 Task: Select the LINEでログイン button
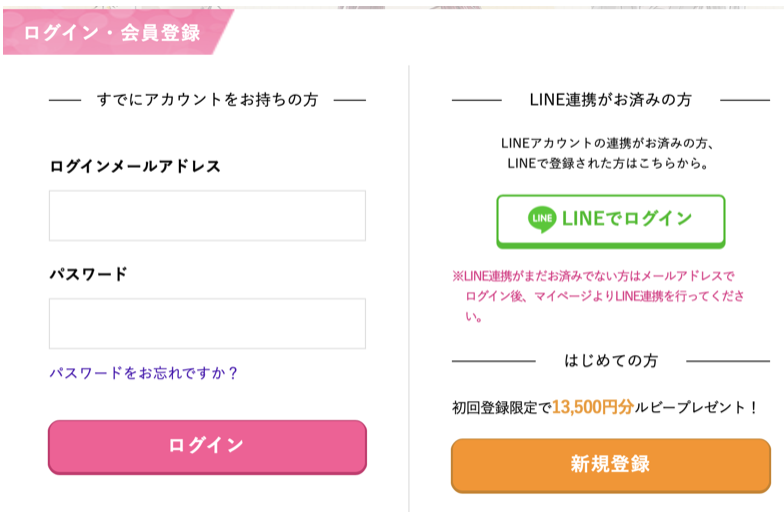tap(610, 221)
